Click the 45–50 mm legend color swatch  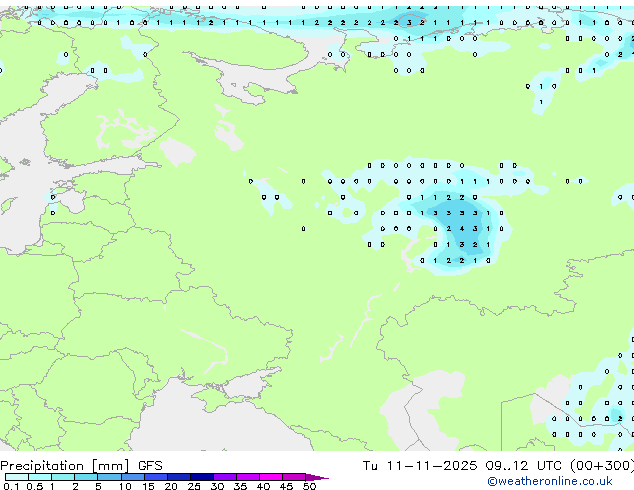point(294,477)
